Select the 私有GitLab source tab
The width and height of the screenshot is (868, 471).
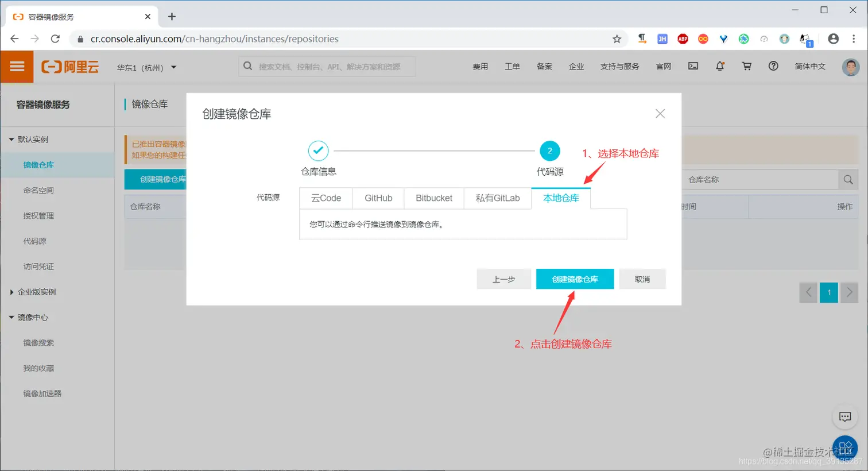[498, 198]
